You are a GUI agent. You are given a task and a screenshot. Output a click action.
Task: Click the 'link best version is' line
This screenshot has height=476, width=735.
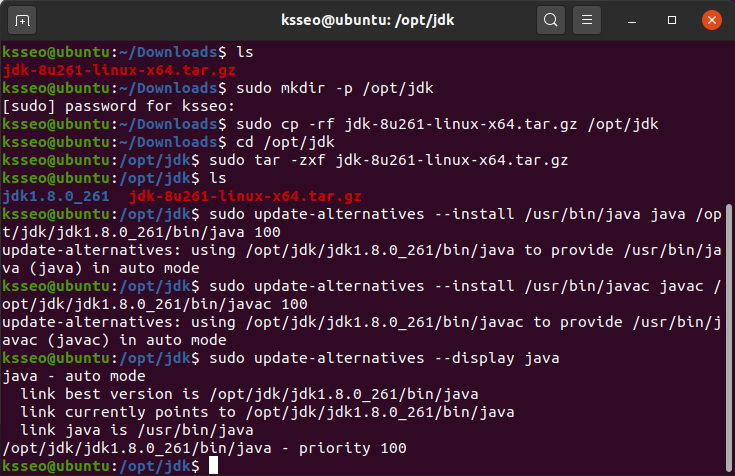[x=249, y=394]
